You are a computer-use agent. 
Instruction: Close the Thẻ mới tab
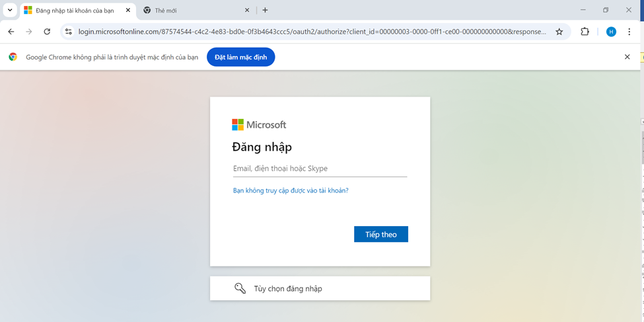(248, 10)
